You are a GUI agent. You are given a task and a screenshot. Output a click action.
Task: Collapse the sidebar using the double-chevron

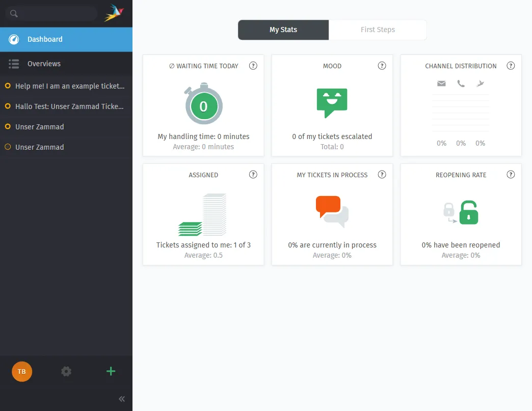[x=121, y=399]
